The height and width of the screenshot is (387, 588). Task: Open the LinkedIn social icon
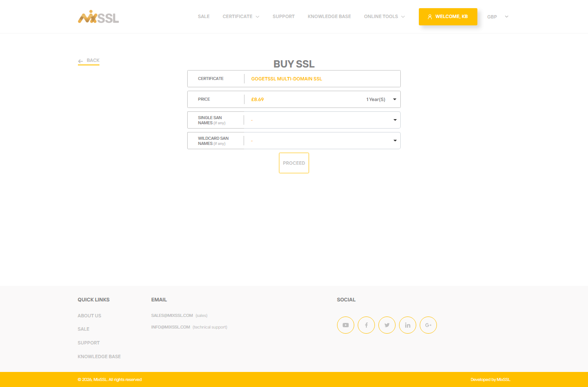pyautogui.click(x=408, y=325)
